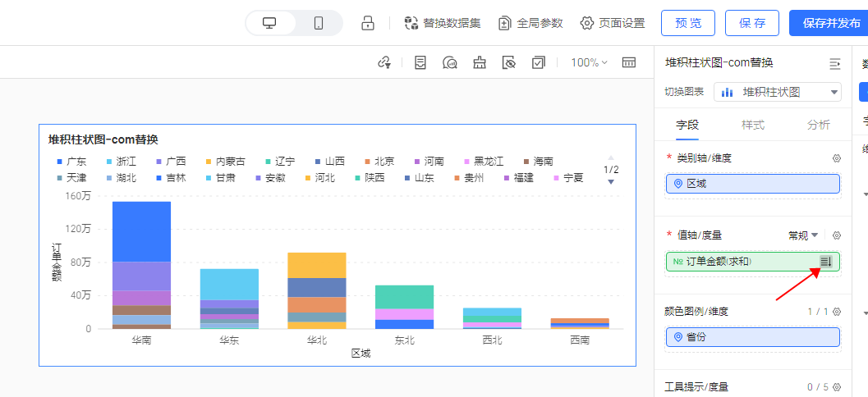Click the 广东 legend color swatch
868x397 pixels.
[x=58, y=162]
